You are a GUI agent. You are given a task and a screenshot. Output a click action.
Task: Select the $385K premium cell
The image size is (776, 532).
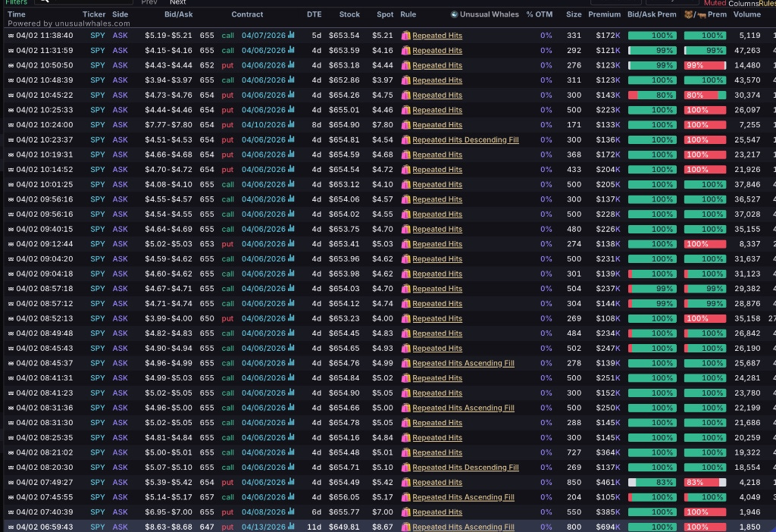point(609,512)
